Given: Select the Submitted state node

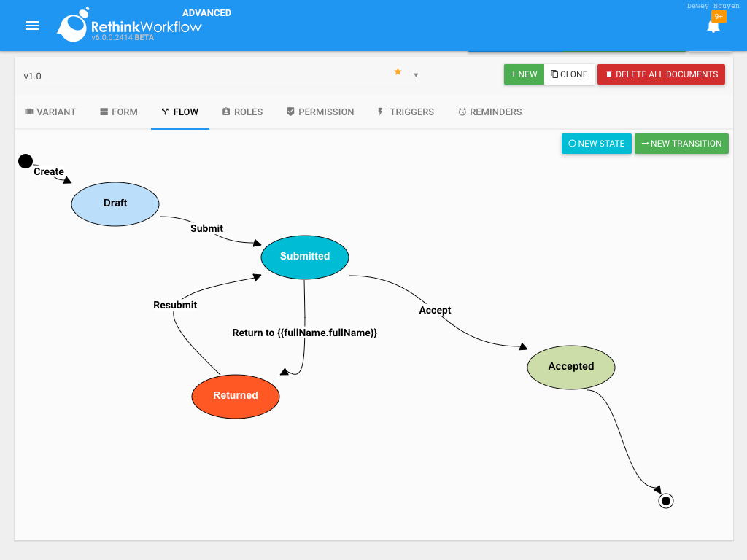Looking at the screenshot, I should [x=305, y=257].
